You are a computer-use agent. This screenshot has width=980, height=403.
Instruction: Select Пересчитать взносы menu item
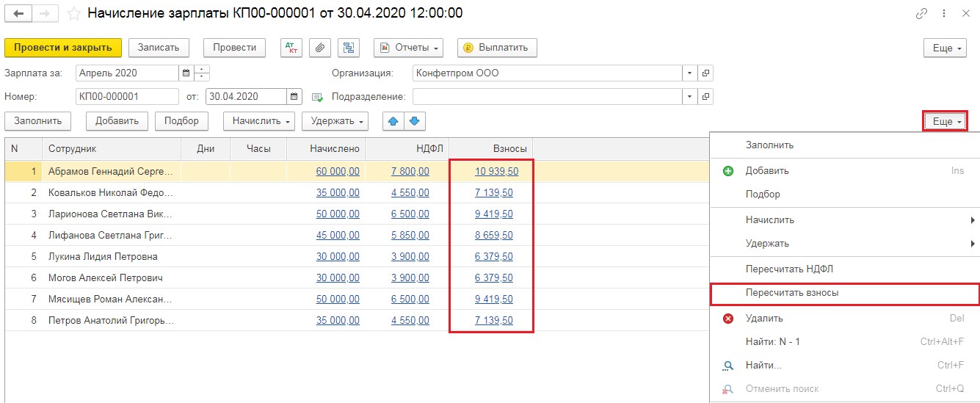[791, 293]
